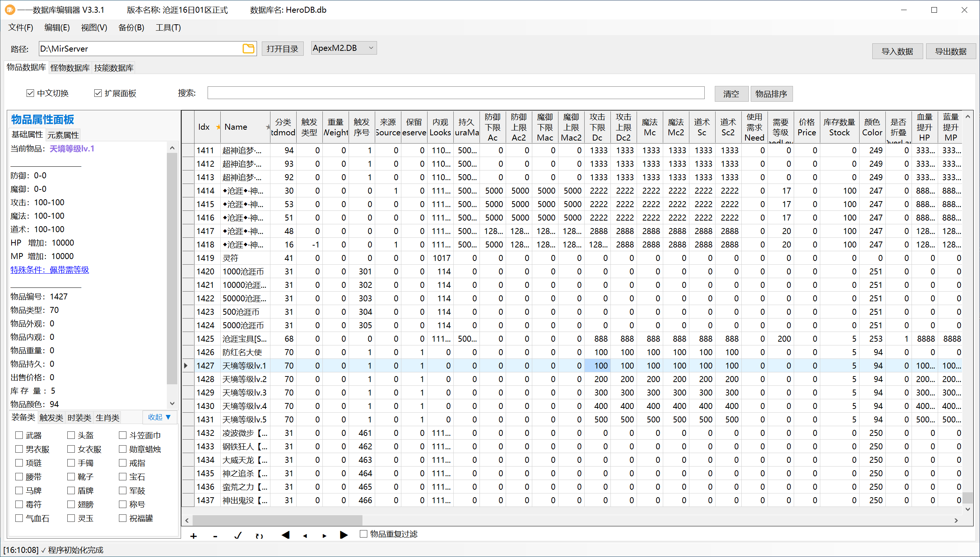Check the 斗笠面巾 filter checkbox
The image size is (980, 557).
[x=122, y=435]
